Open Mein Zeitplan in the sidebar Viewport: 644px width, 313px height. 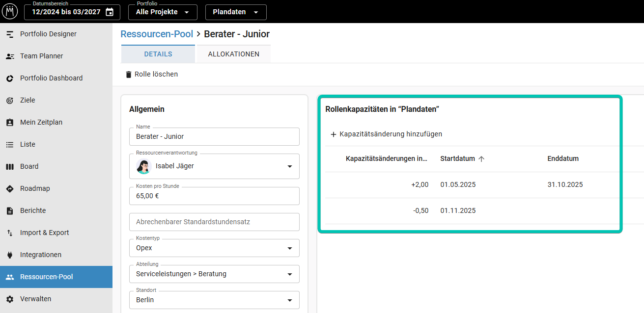coord(56,123)
